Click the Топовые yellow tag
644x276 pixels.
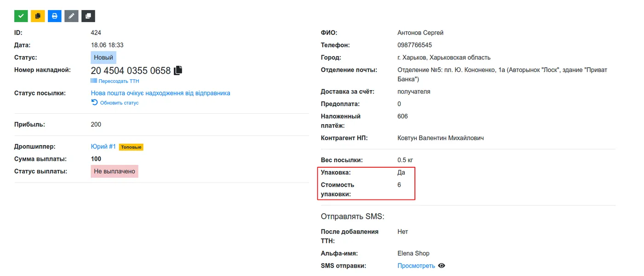tap(132, 147)
